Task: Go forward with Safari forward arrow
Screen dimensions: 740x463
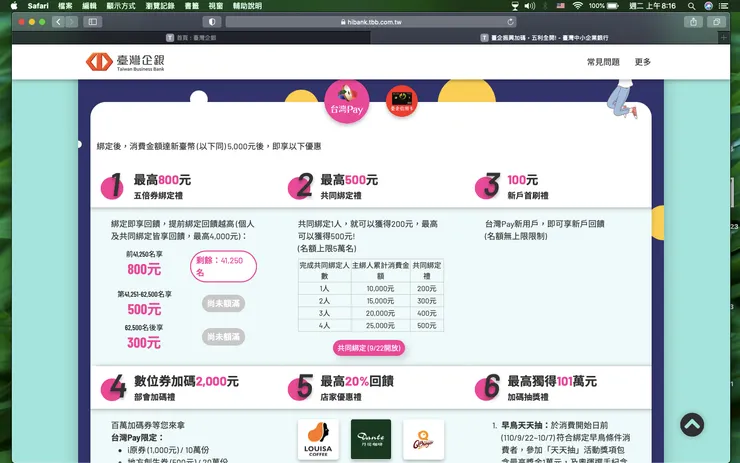Action: (x=71, y=22)
